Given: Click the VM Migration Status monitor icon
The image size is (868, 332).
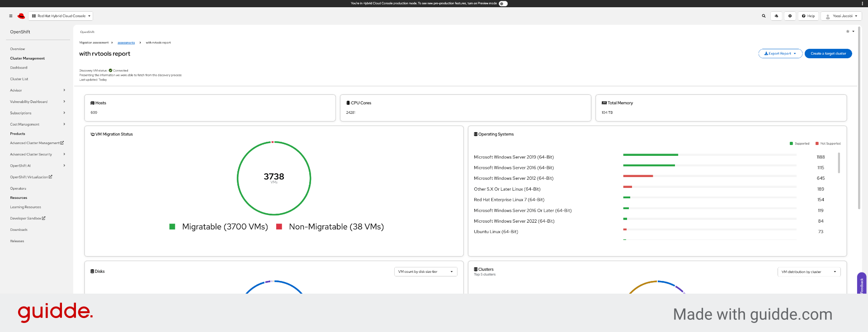Looking at the screenshot, I should pyautogui.click(x=93, y=134).
